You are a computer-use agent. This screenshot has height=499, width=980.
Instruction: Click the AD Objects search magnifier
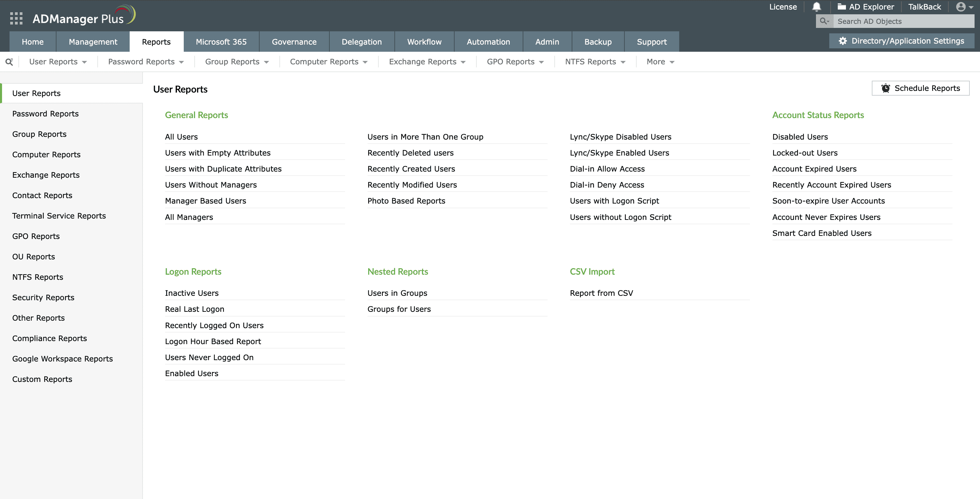[824, 21]
